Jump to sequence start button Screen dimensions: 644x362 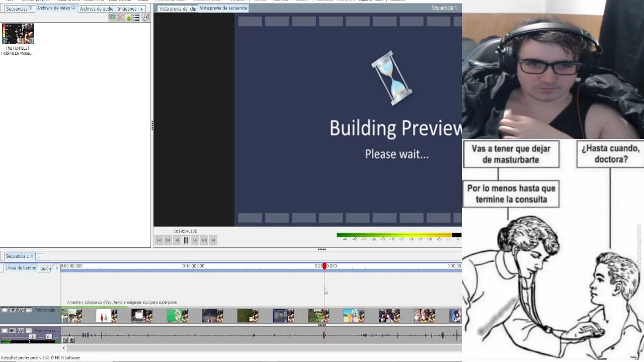pyautogui.click(x=159, y=240)
